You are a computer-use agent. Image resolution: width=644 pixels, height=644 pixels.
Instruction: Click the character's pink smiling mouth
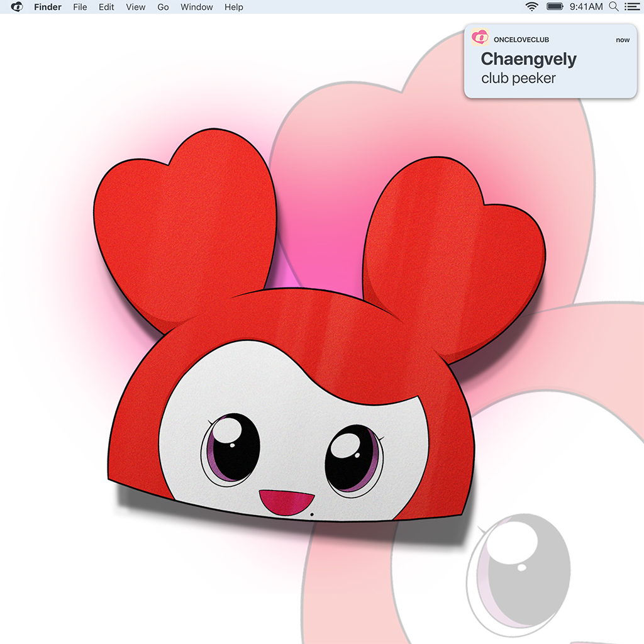(286, 502)
